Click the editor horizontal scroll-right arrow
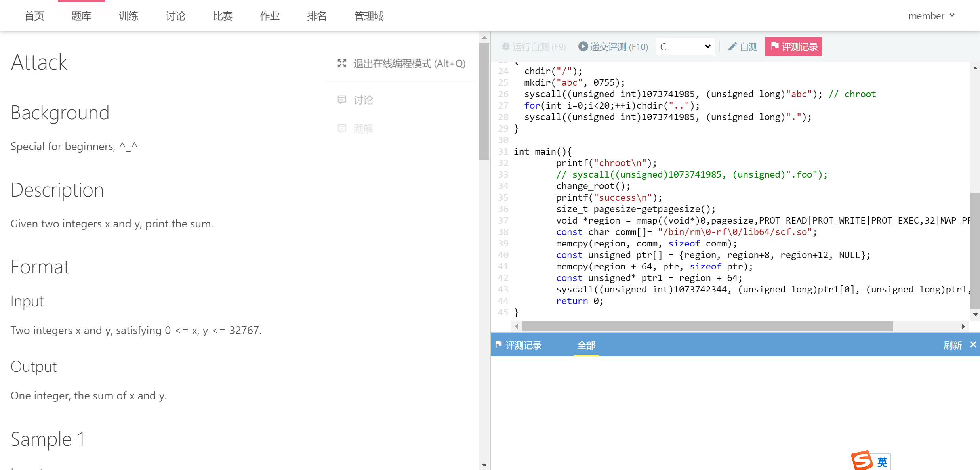 click(963, 326)
